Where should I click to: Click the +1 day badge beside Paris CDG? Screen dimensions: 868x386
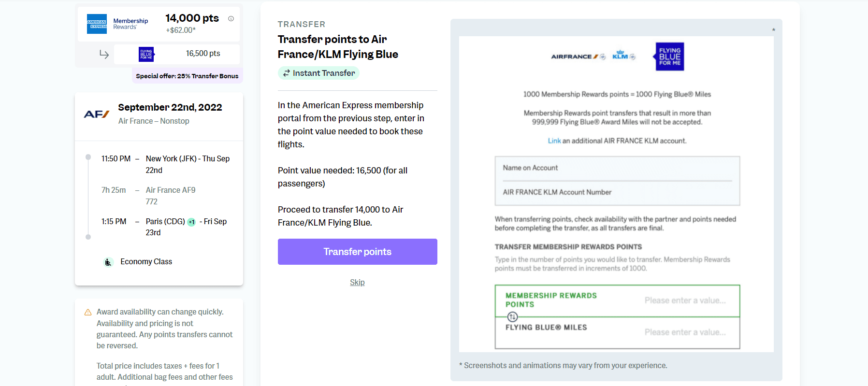(x=191, y=221)
